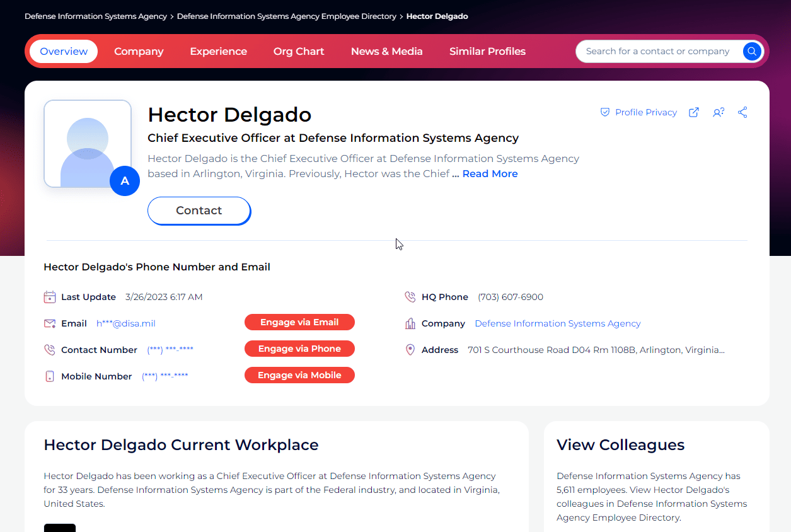Reveal the masked Contact Number

click(x=170, y=350)
